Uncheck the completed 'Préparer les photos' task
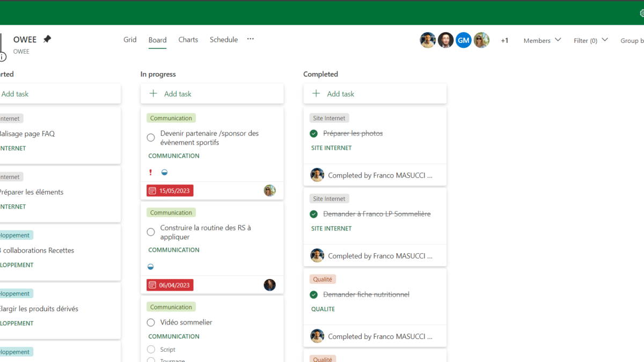Image resolution: width=644 pixels, height=362 pixels. [314, 134]
